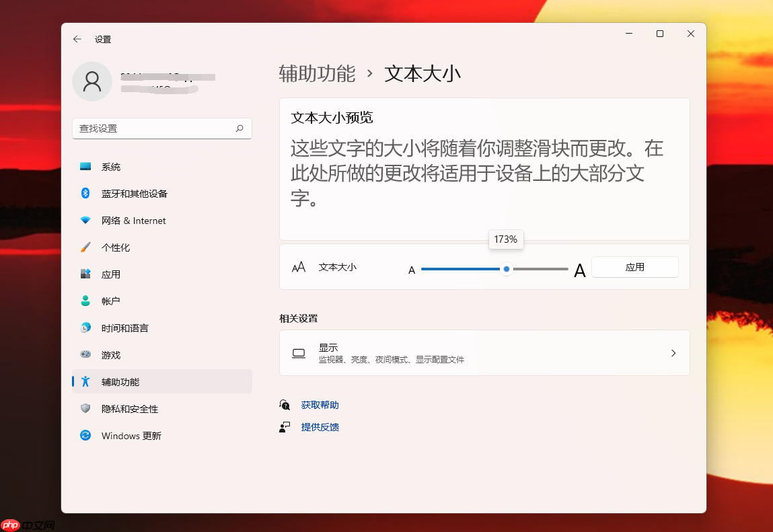Select the 蓝牙和其他设备 Bluetooth icon
The image size is (773, 532).
click(x=85, y=193)
